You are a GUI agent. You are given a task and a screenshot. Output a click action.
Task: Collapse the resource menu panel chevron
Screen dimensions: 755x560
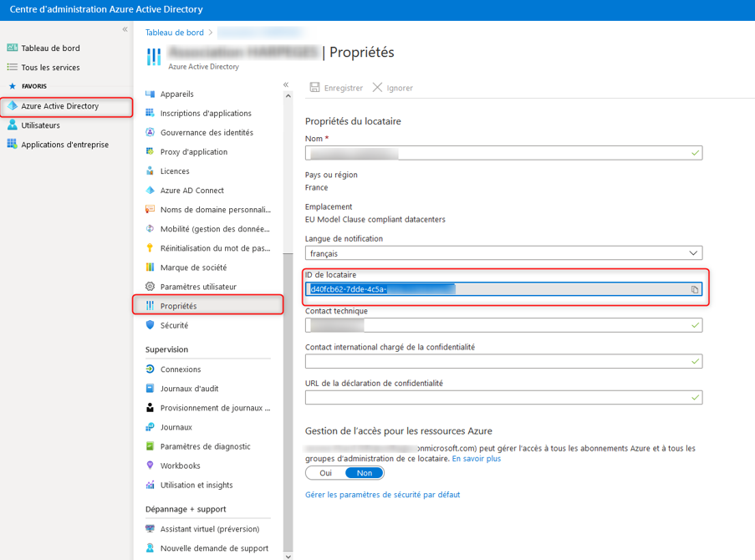point(286,85)
